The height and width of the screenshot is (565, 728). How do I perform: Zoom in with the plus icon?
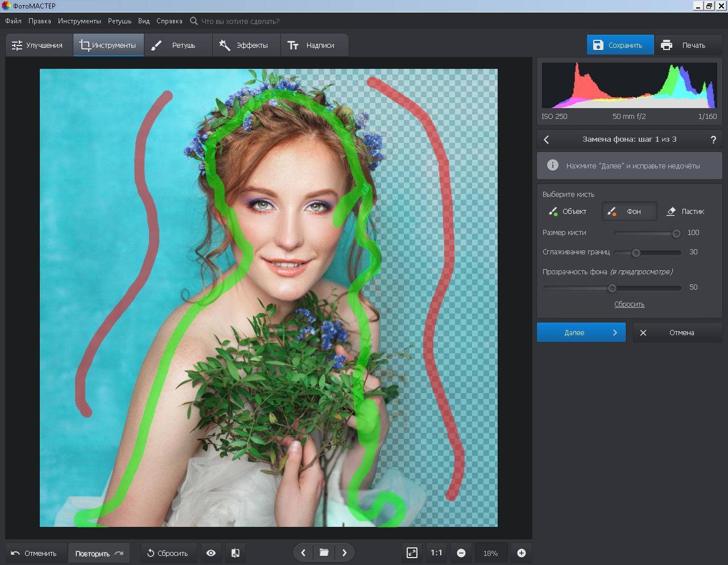click(521, 553)
